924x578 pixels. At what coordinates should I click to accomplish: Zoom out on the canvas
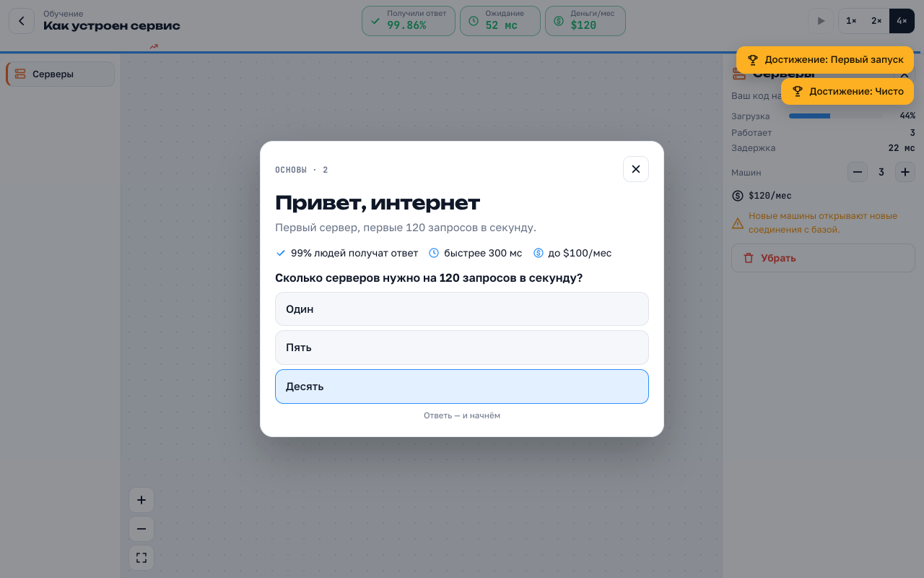click(141, 529)
